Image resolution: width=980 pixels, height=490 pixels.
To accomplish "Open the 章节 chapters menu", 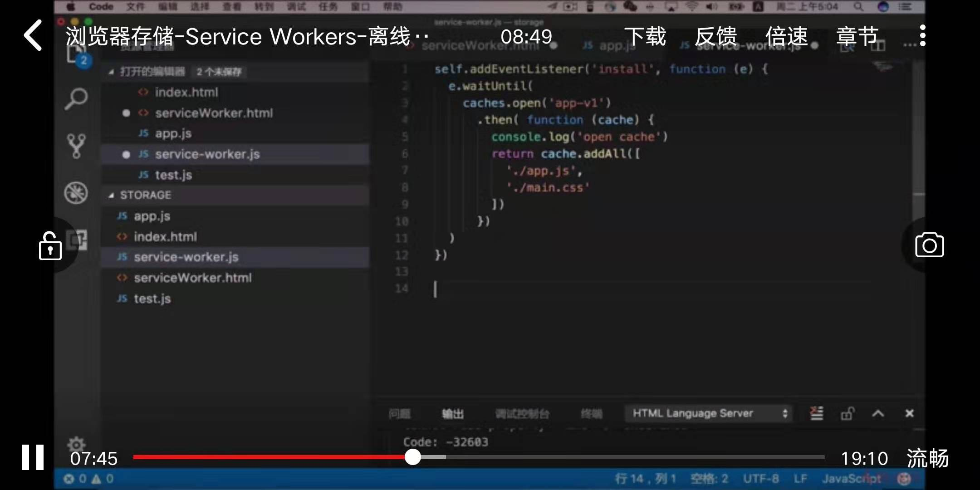I will coord(857,36).
